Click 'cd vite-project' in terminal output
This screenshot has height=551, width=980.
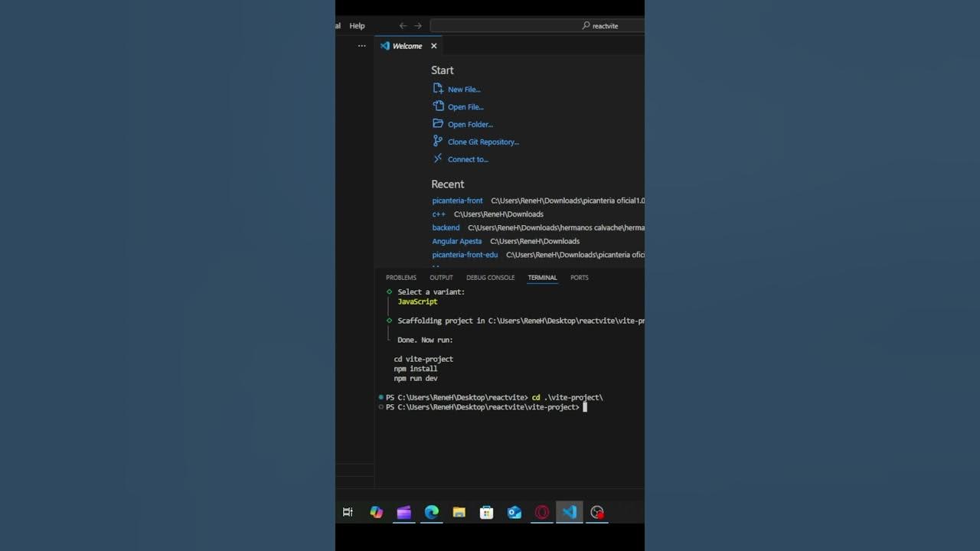pos(423,359)
